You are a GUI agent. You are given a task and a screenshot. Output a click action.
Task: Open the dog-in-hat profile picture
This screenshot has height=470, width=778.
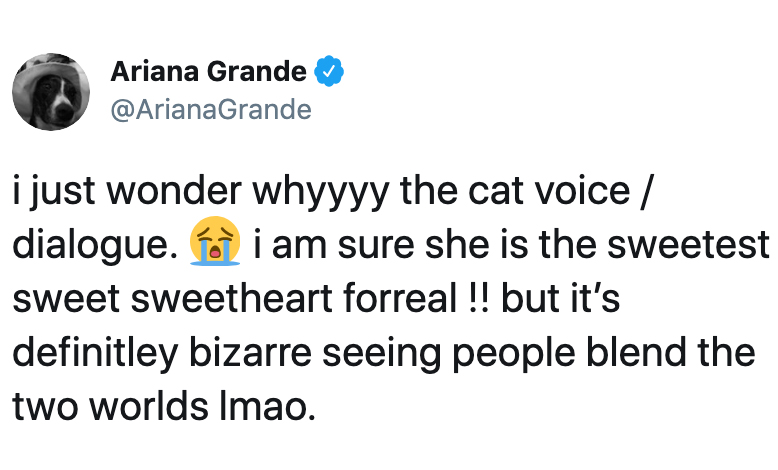point(51,92)
